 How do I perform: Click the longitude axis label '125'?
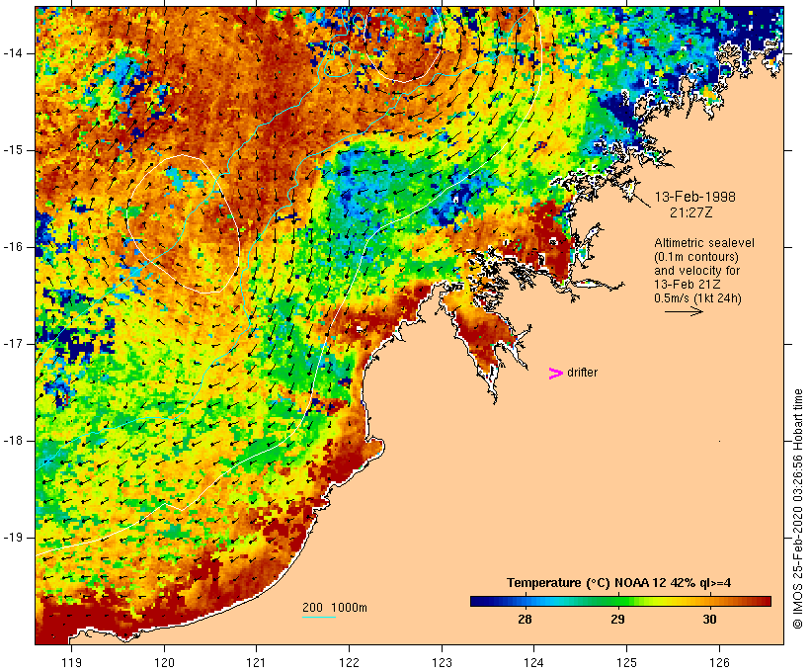pyautogui.click(x=626, y=663)
